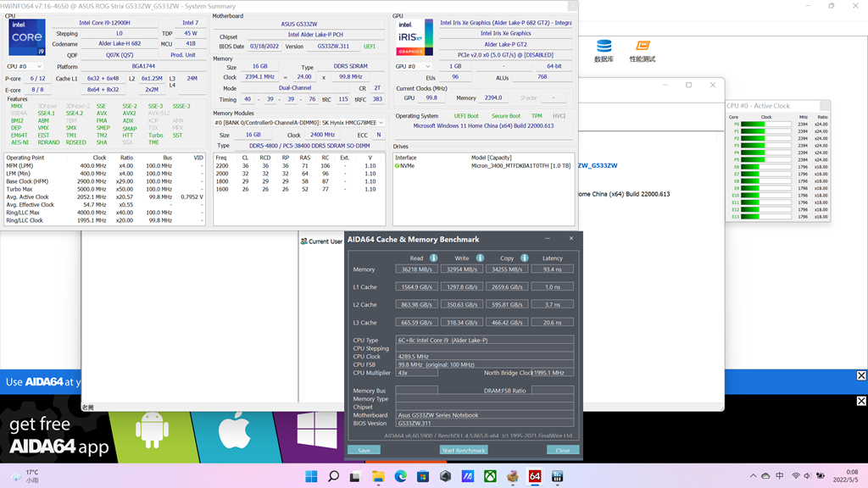Click the 'Current User' item in AIDA64
Image resolution: width=868 pixels, height=488 pixels.
point(321,241)
